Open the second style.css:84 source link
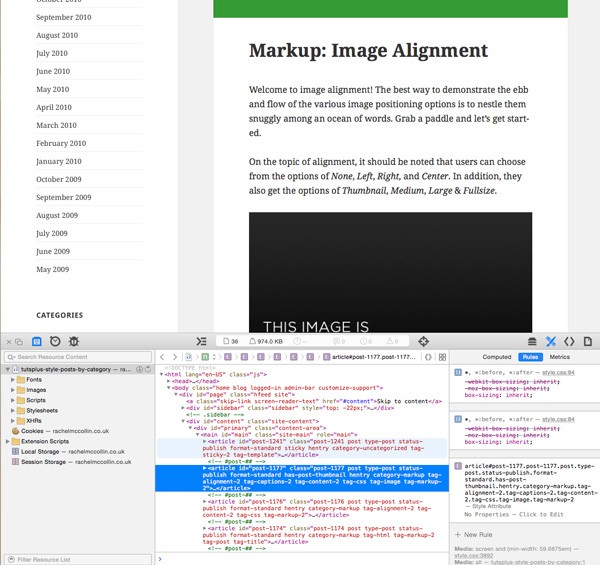 point(558,419)
